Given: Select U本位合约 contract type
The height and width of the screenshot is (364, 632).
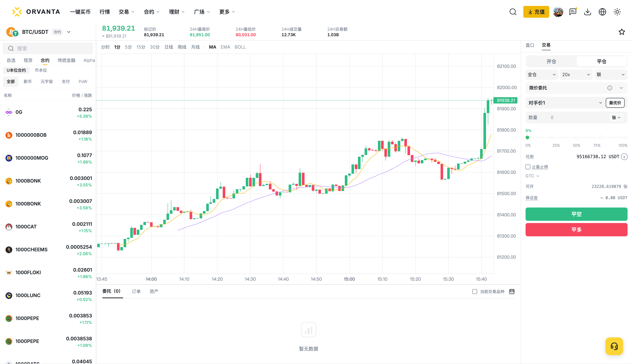Looking at the screenshot, I should point(16,70).
